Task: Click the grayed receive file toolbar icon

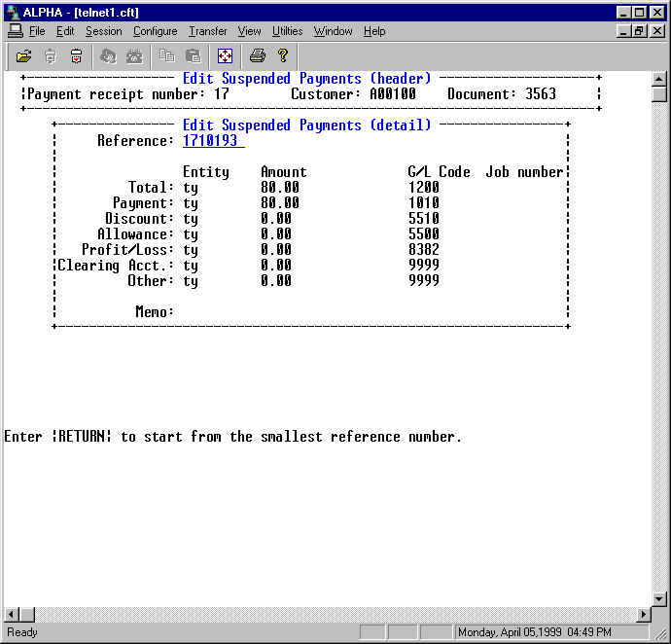Action: 134,55
